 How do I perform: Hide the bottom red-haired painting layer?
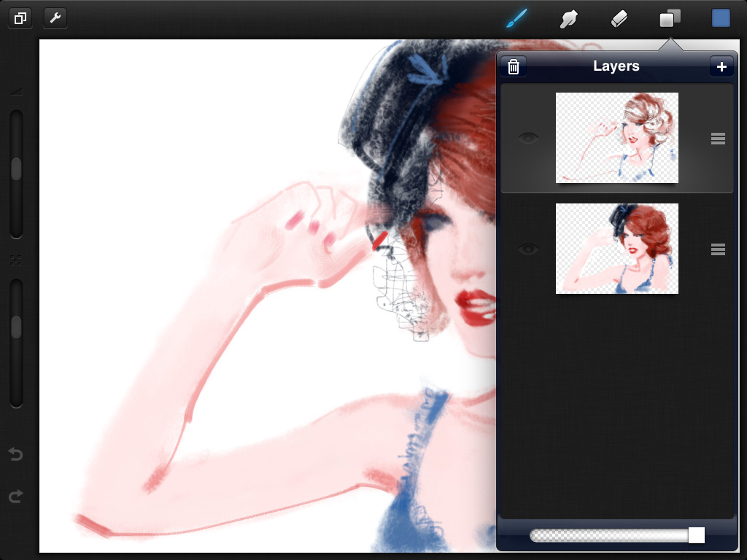(528, 249)
